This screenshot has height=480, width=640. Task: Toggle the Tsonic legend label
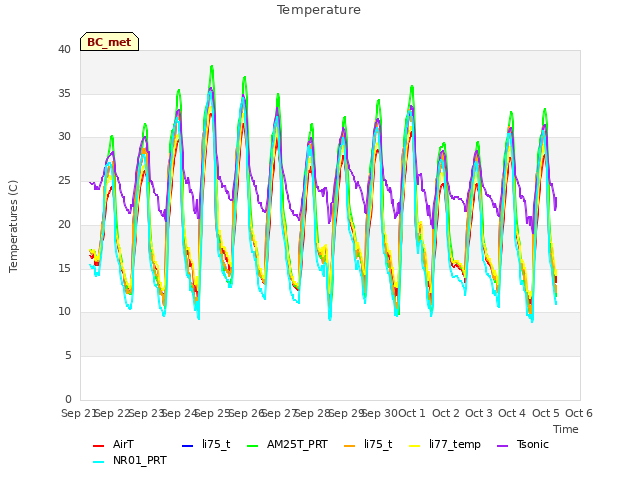533,444
